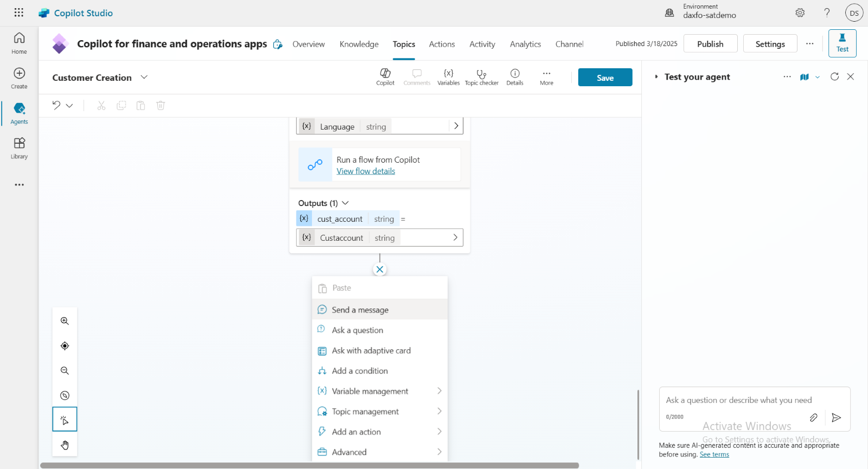Zoom out on the authoring canvas

(x=65, y=371)
